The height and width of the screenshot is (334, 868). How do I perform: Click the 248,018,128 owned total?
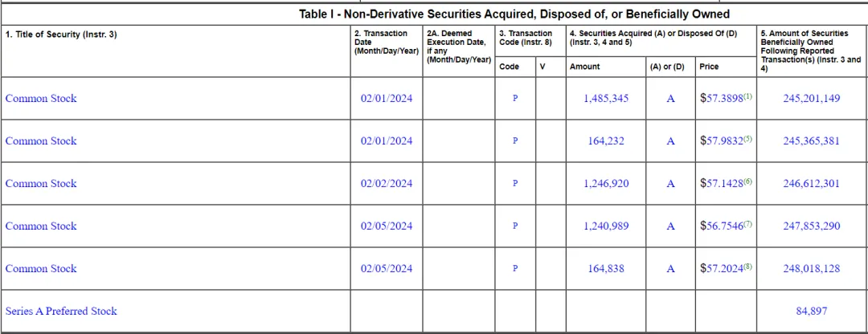click(812, 269)
